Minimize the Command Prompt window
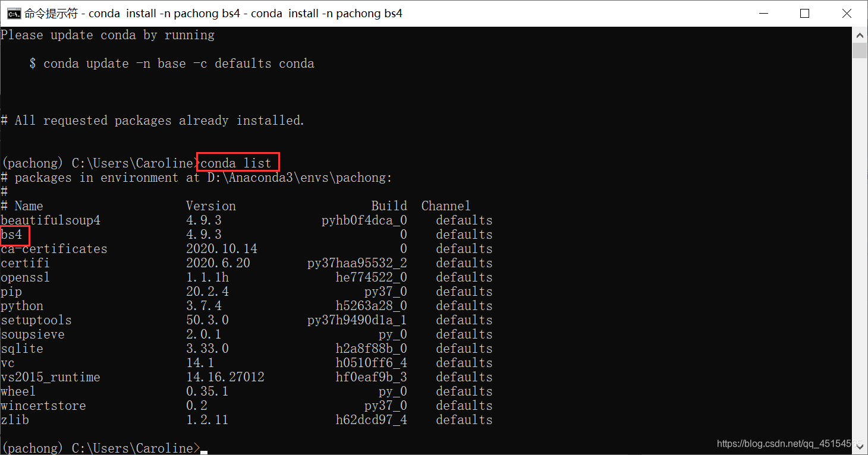Screen dimensions: 868x455 [x=763, y=13]
